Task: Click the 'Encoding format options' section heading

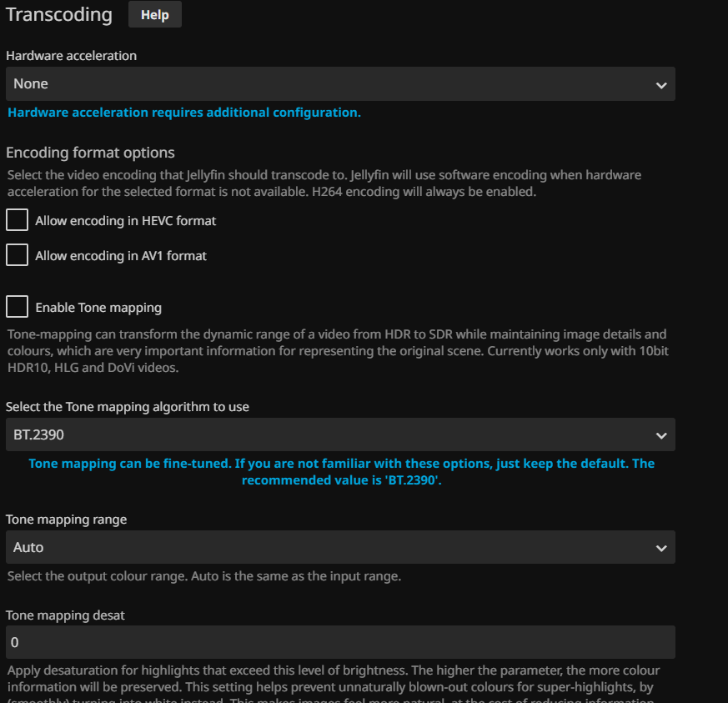Action: tap(90, 153)
